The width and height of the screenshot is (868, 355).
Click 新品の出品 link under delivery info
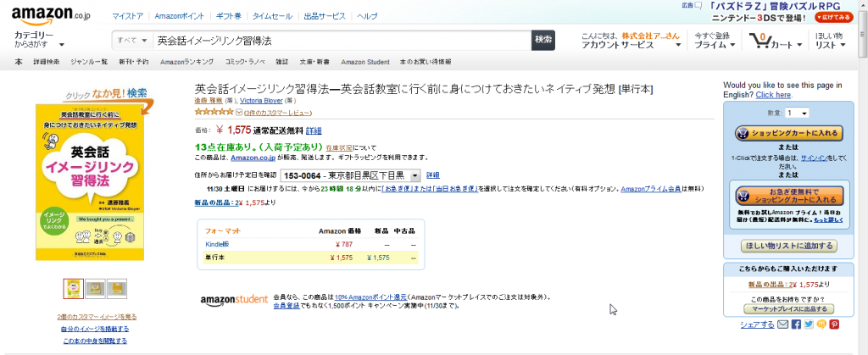click(x=218, y=202)
